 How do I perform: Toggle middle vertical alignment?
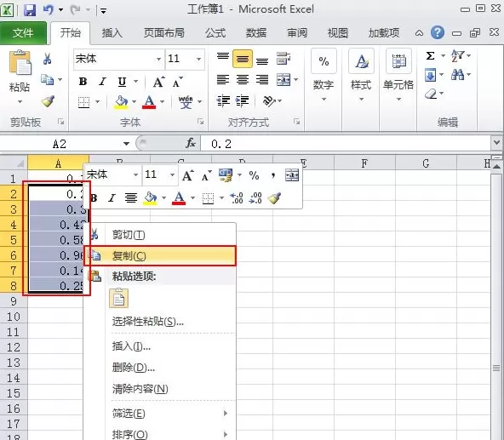pyautogui.click(x=243, y=59)
